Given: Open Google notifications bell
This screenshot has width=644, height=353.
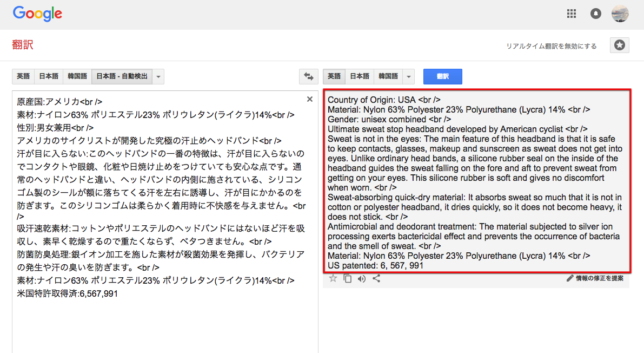Looking at the screenshot, I should click(596, 14).
